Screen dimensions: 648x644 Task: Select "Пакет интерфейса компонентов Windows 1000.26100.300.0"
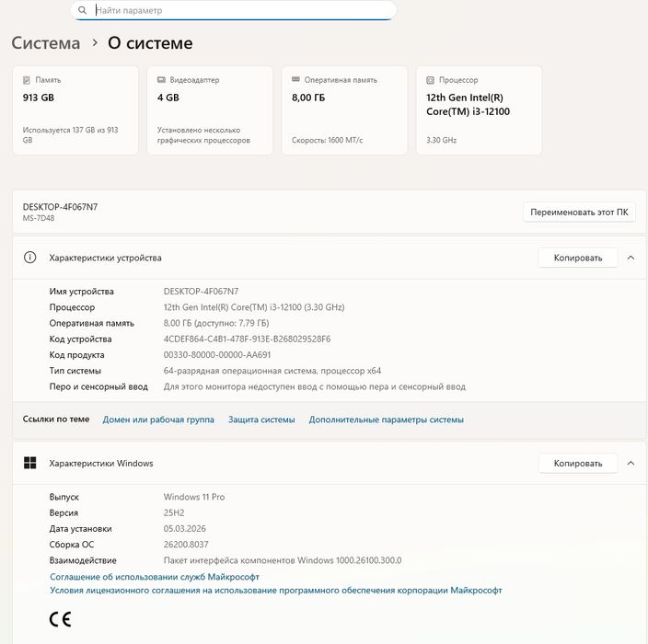point(283,560)
